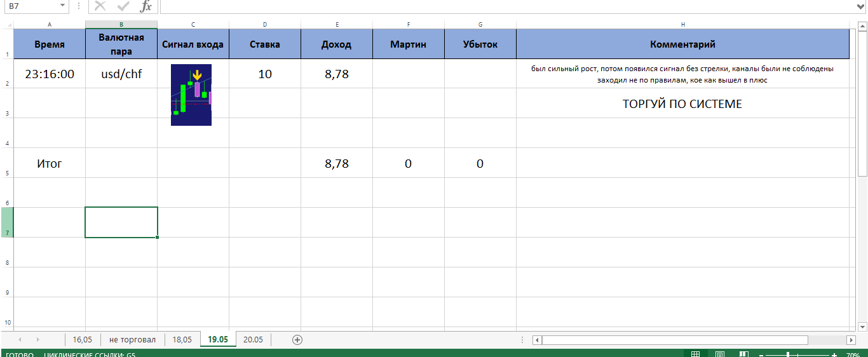The image size is (868, 357).
Task: Click the 'Время' header cell
Action: point(50,44)
